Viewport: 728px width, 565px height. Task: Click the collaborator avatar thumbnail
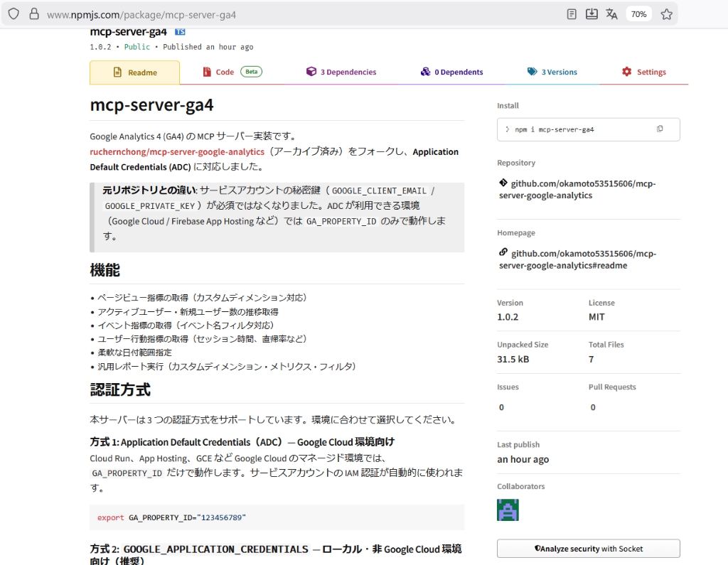508,510
